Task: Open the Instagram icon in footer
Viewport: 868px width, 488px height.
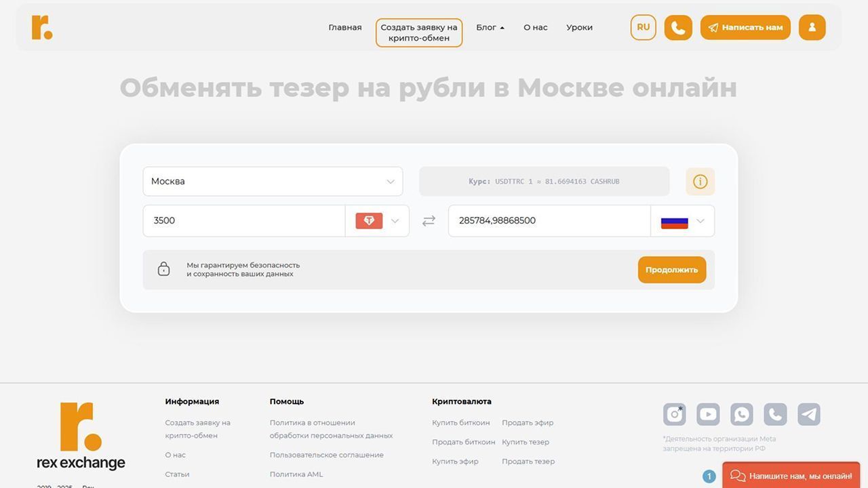Action: click(674, 414)
